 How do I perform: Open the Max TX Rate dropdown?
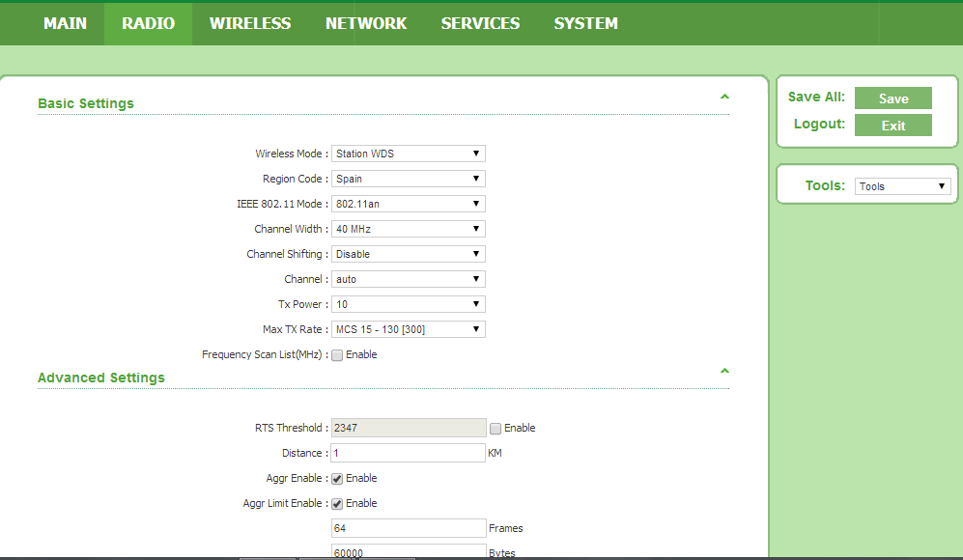click(408, 329)
